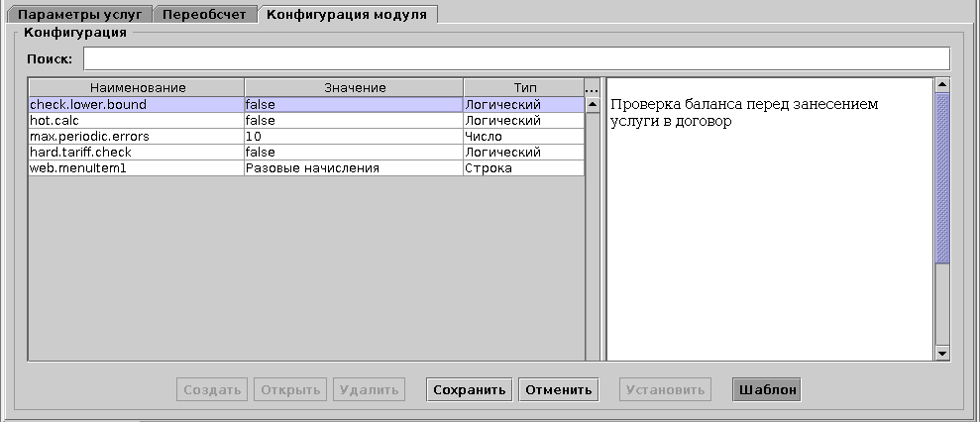Screen dimensions: 980x422
Task: Select the check.lower.bound row name
Action: click(x=137, y=104)
